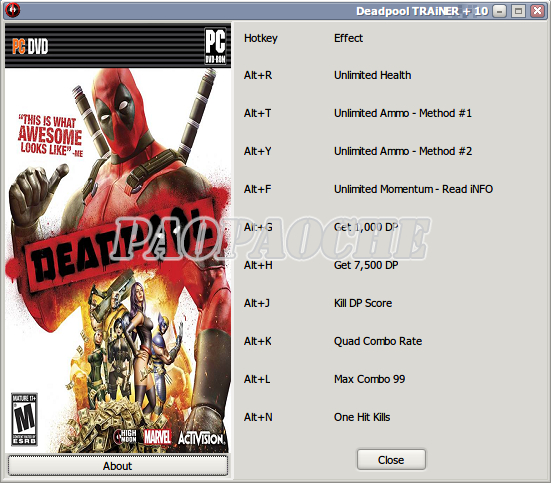This screenshot has height=483, width=551.
Task: Click 'Deadpool TRAiNER + 10' window title
Action: 422,11
